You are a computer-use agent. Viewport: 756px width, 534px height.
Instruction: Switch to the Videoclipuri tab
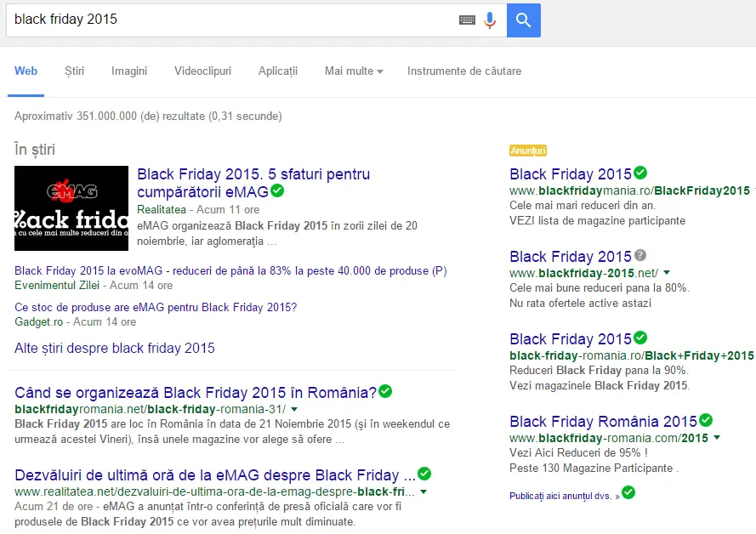202,71
